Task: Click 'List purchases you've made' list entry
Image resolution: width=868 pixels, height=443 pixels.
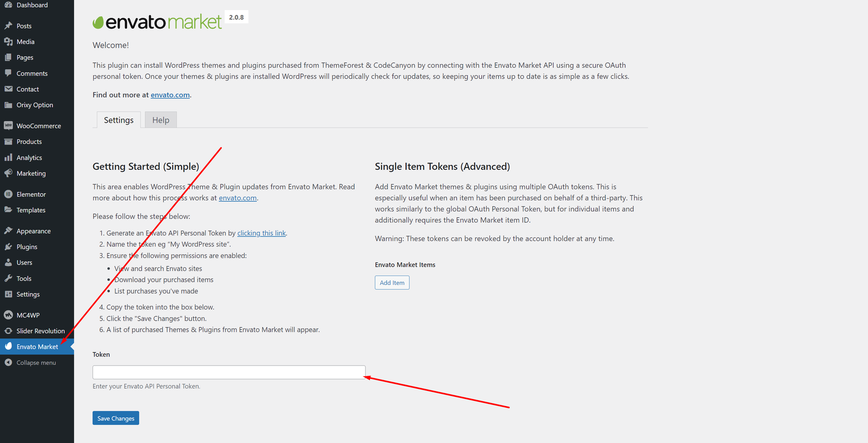Action: coord(156,291)
